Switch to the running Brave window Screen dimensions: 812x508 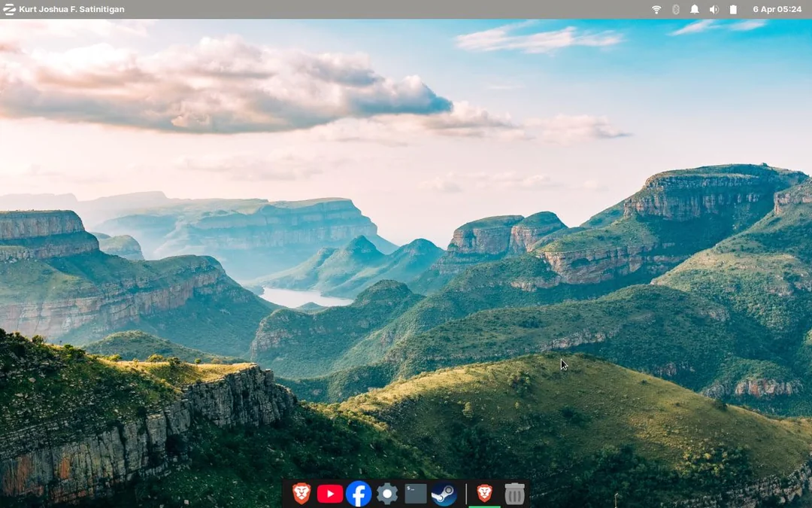coord(485,493)
